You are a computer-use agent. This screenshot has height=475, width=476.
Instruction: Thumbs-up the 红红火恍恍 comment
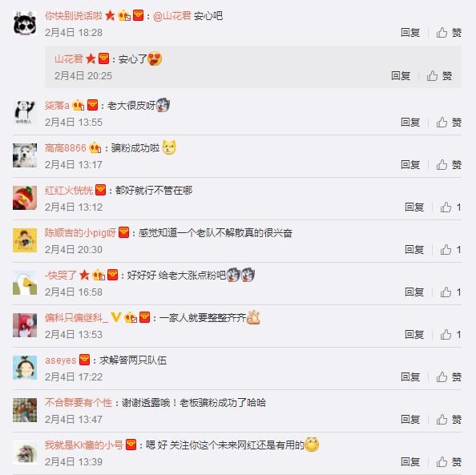click(x=450, y=207)
